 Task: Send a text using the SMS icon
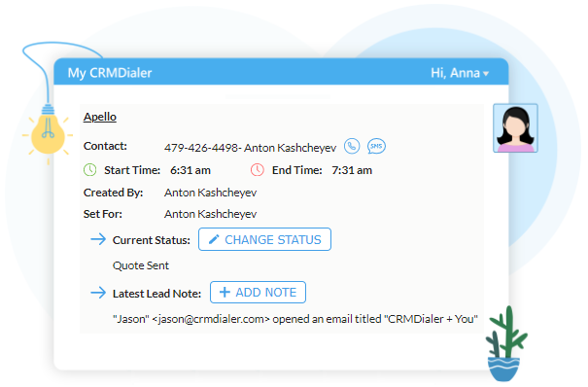tap(376, 146)
